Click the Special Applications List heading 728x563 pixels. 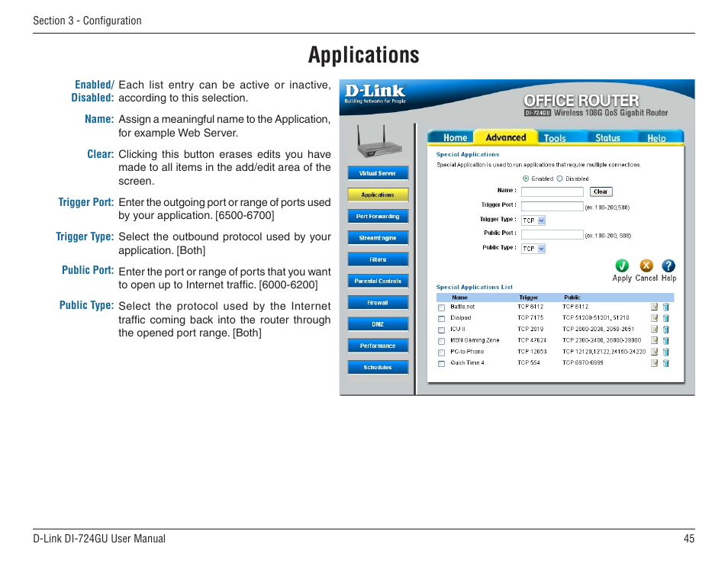pos(474,287)
